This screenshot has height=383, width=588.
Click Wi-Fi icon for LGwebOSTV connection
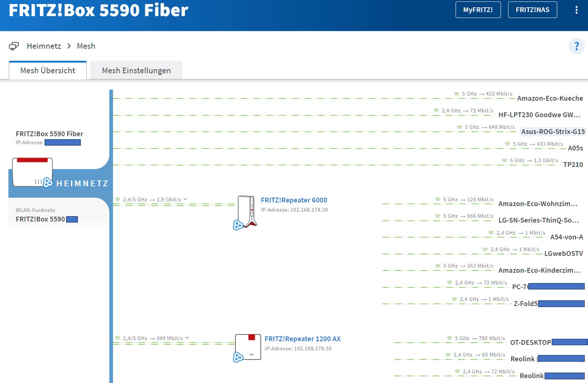(x=485, y=249)
